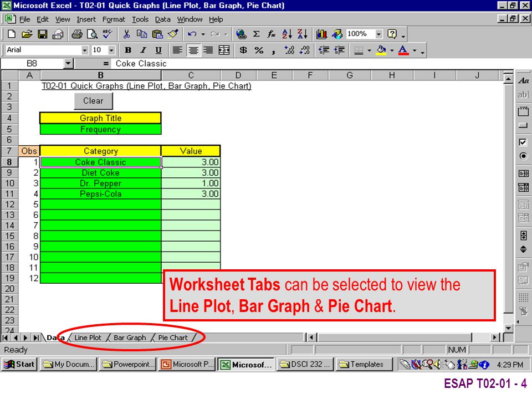Open the Windows Start menu
The height and width of the screenshot is (399, 532).
click(19, 364)
